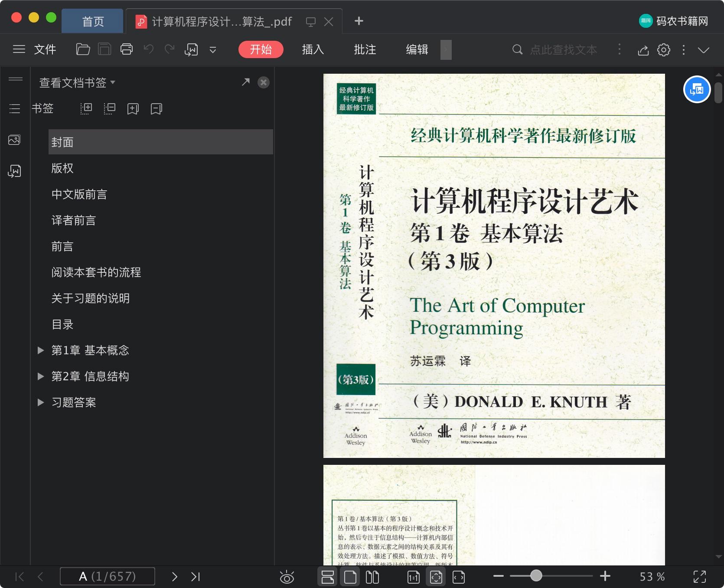The height and width of the screenshot is (588, 724).
Task: Select the 批注 ribbon tab
Action: click(365, 49)
